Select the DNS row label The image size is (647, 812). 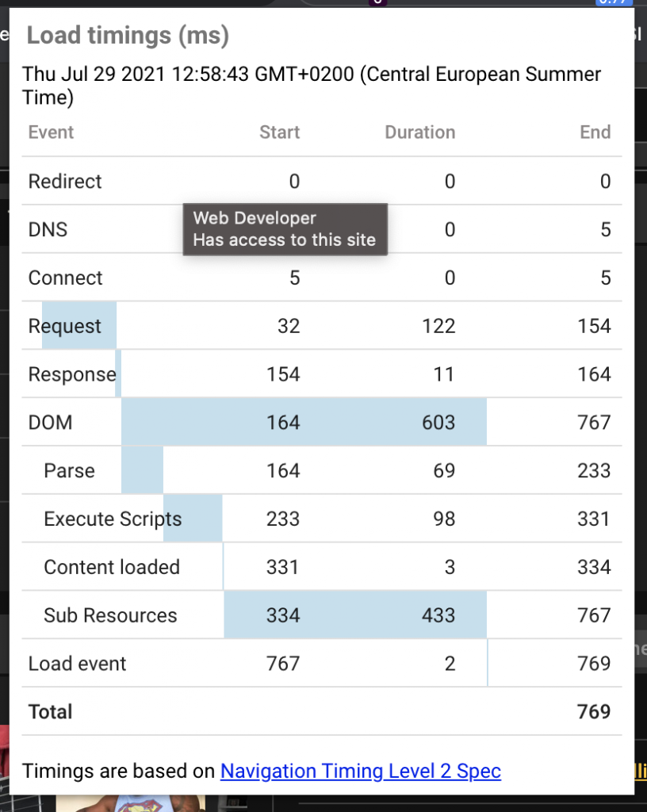click(x=48, y=229)
